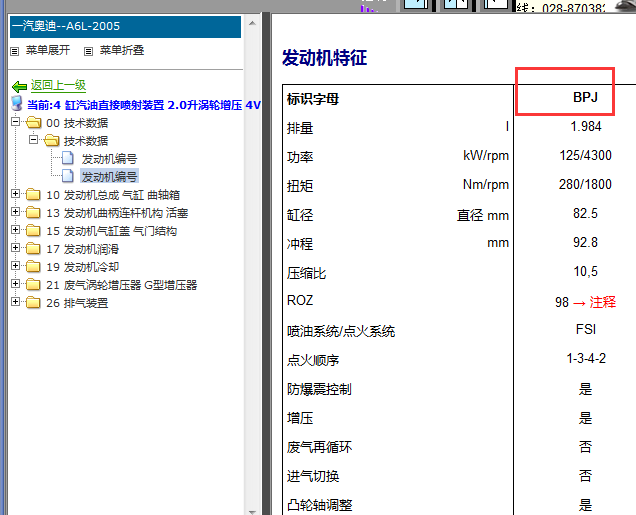
Task: Expand 21 废气涡轮增压器 folder
Action: pyautogui.click(x=15, y=283)
